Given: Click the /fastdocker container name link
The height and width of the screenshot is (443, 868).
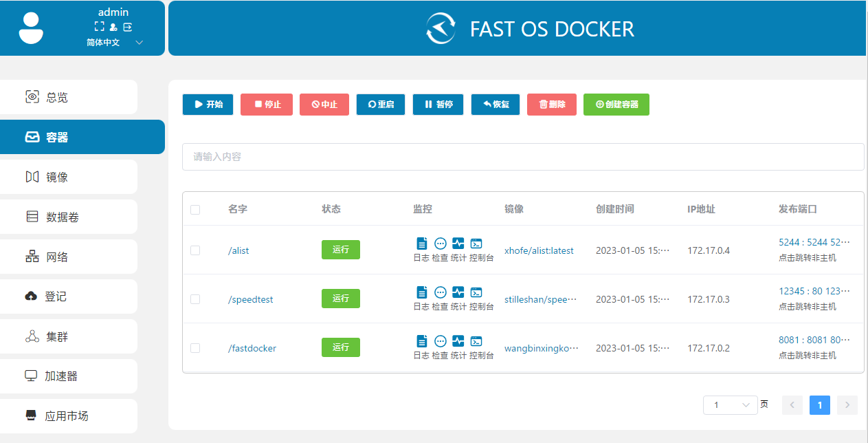Looking at the screenshot, I should [252, 348].
